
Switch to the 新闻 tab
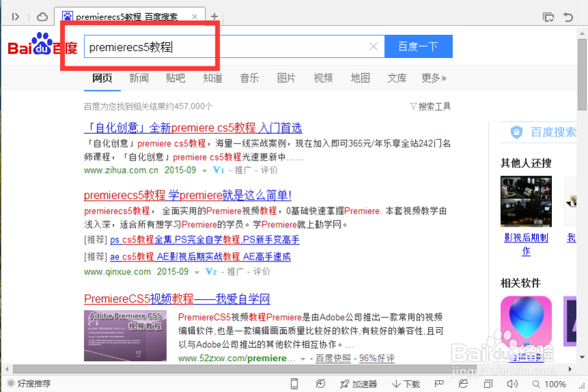tap(139, 78)
